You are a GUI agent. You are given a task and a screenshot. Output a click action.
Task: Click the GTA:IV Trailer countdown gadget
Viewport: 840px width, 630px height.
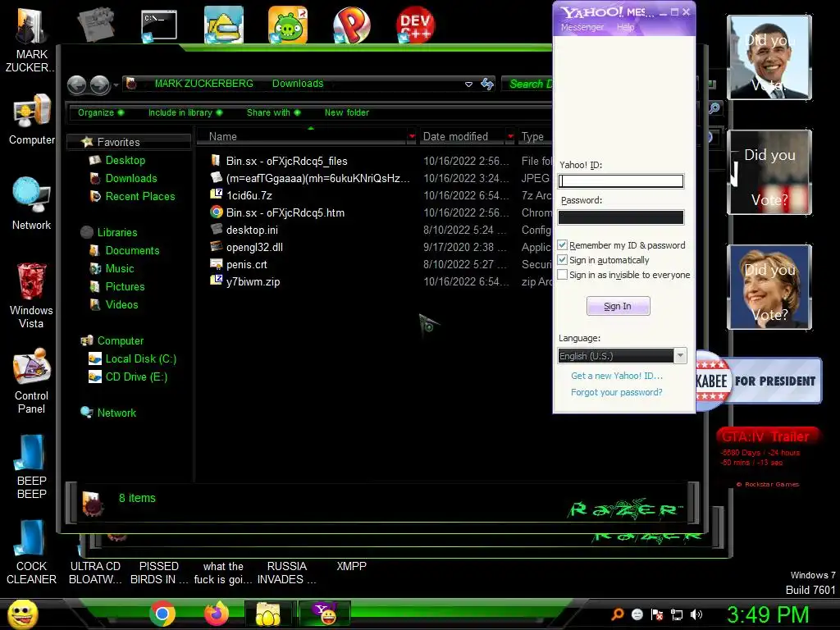tap(767, 456)
